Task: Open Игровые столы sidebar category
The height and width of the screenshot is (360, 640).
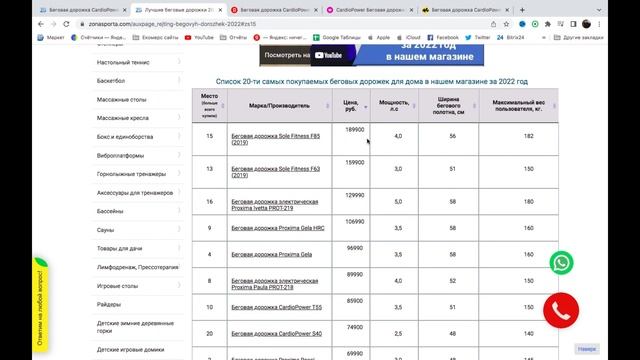Action: [x=118, y=286]
